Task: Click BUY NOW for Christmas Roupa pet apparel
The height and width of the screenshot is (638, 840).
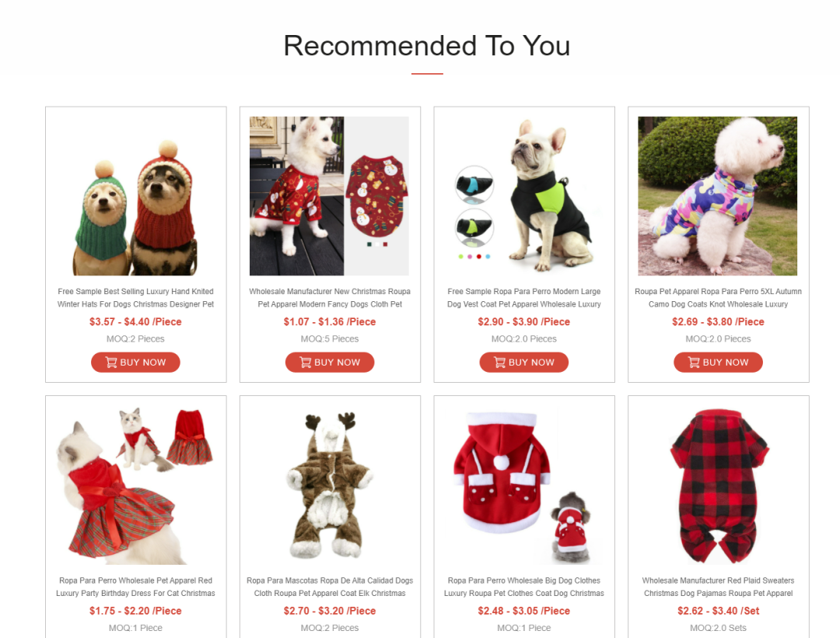Action: pos(330,362)
